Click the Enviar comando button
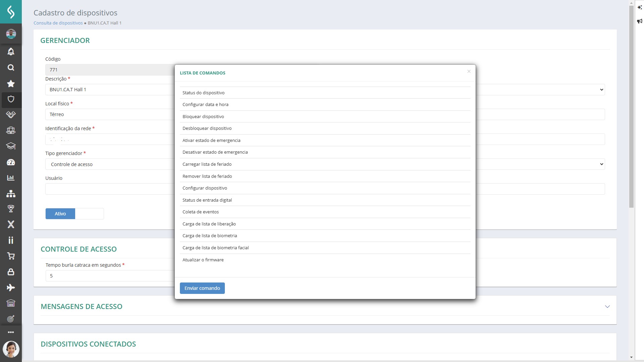Screen dimensions: 644x362 click(x=202, y=288)
